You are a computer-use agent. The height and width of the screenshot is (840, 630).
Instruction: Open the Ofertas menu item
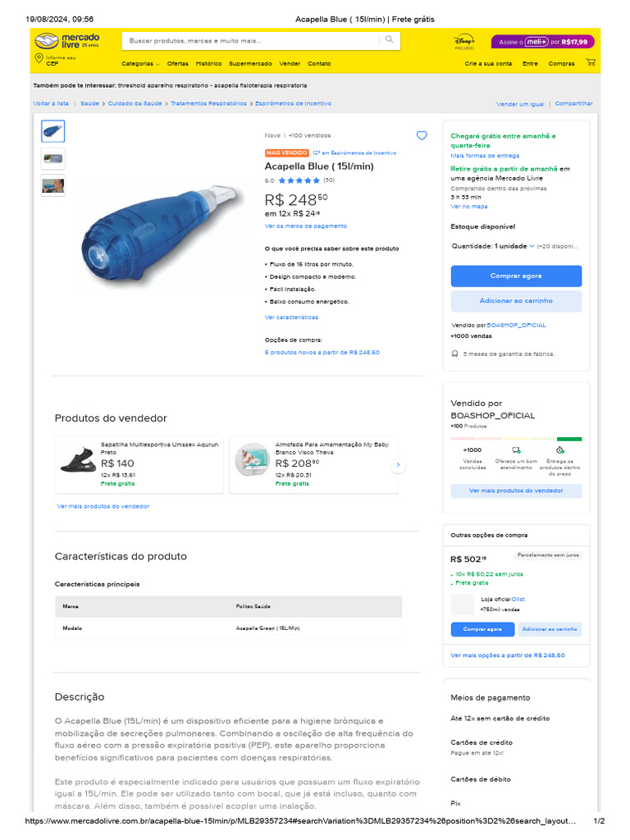coord(177,63)
